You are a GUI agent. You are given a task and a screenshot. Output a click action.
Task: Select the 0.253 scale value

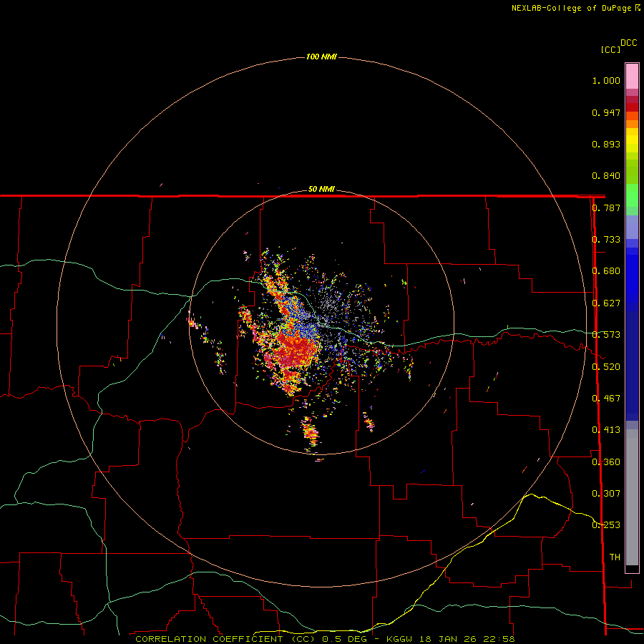coord(606,525)
